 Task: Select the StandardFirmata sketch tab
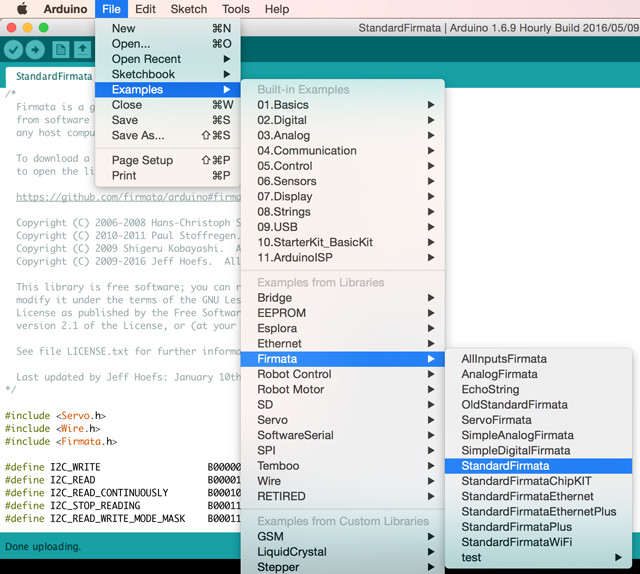coord(49,77)
